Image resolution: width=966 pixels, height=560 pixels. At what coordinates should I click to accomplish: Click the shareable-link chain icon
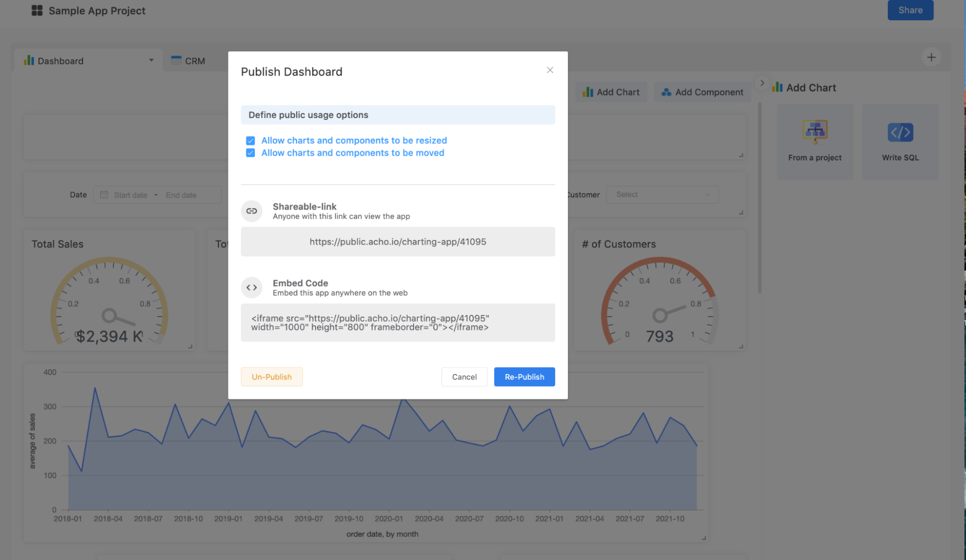coord(251,211)
